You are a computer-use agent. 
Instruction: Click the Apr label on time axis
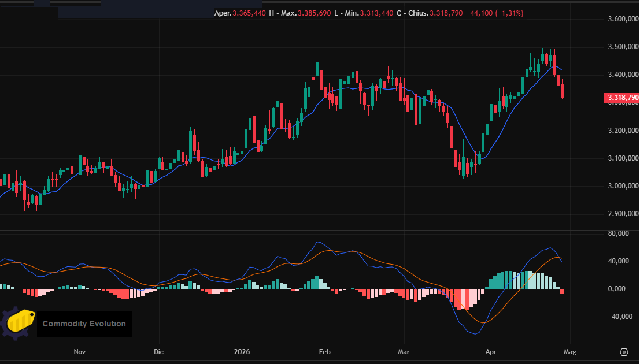point(491,352)
